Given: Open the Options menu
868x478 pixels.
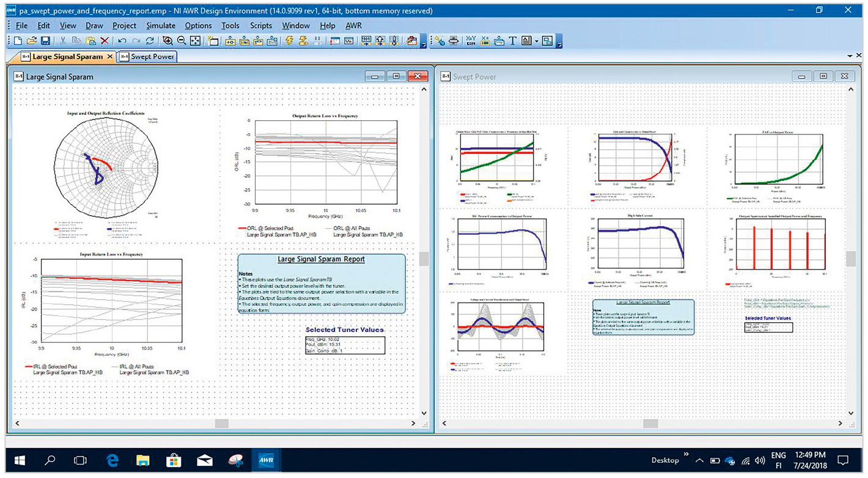Looking at the screenshot, I should point(198,26).
